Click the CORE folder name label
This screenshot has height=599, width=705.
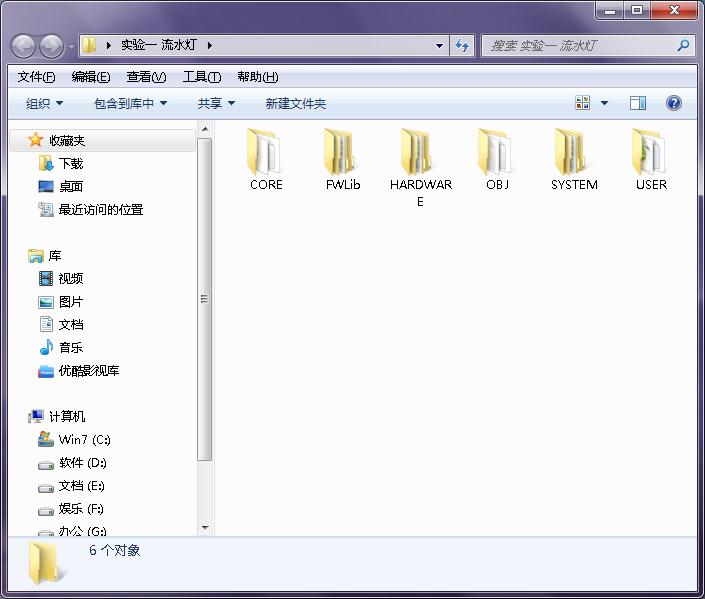[x=266, y=184]
